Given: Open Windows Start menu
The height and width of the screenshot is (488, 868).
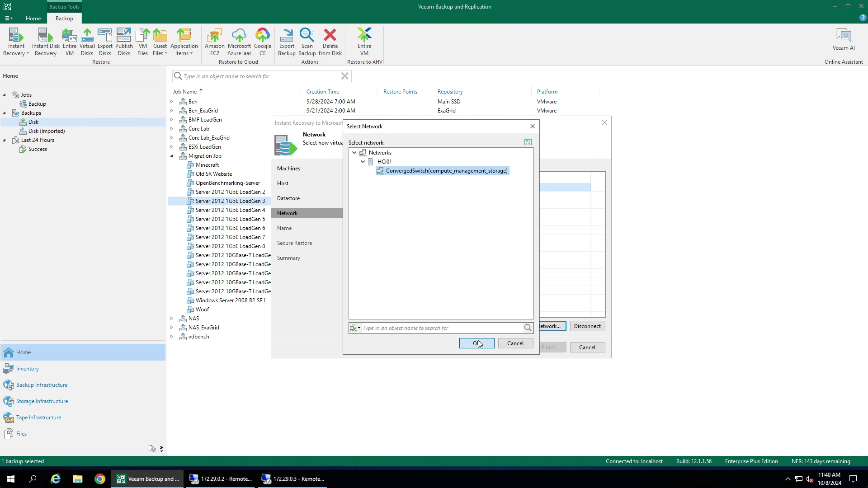Looking at the screenshot, I should pyautogui.click(x=11, y=479).
